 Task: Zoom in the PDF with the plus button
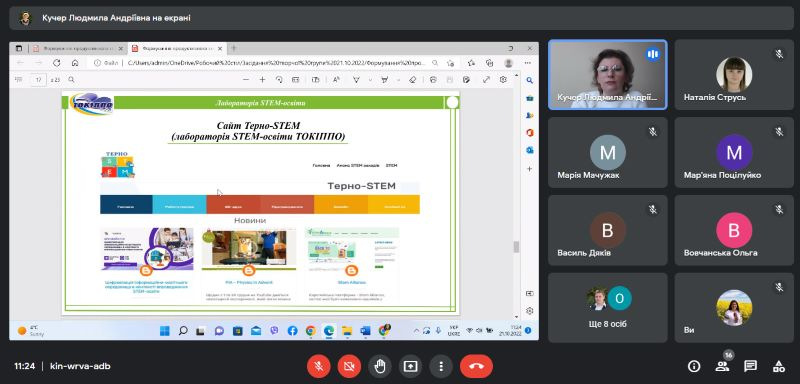pyautogui.click(x=262, y=80)
